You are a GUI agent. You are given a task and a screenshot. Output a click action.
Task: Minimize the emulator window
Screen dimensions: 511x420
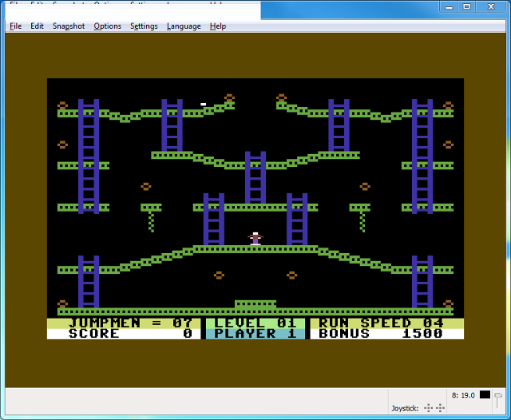(x=449, y=7)
